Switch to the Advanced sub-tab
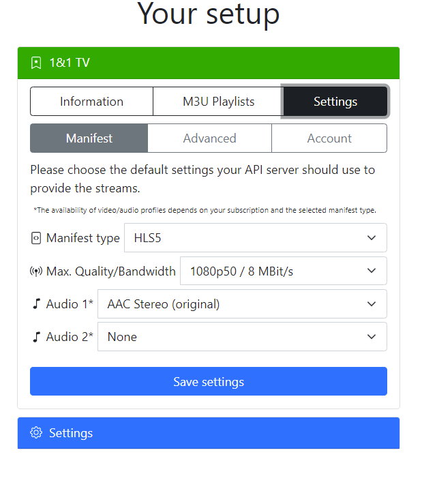The image size is (422, 504). [x=209, y=138]
